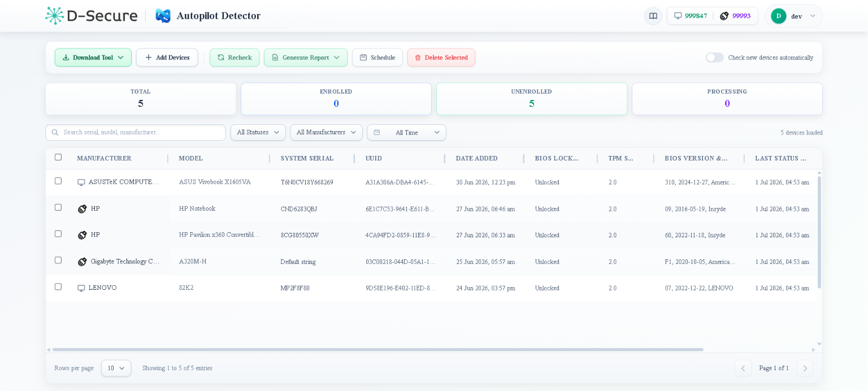Open the Download Tool dropdown
868x391 pixels.
[93, 58]
